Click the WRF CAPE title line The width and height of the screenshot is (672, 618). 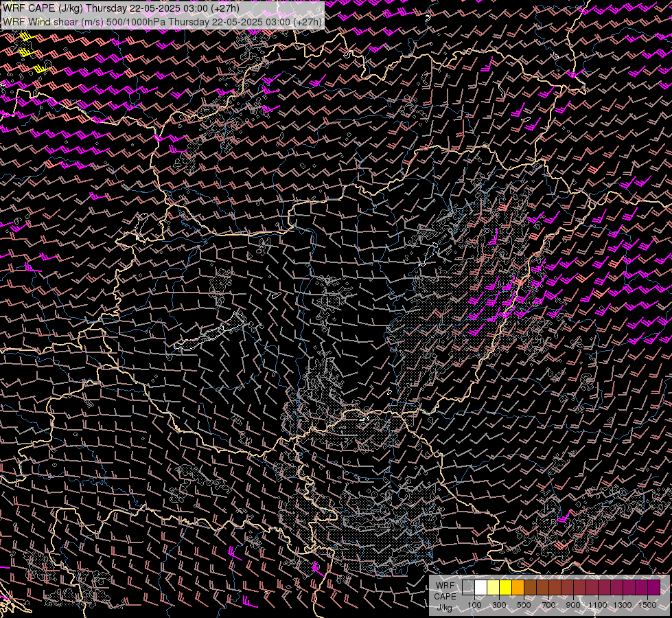pos(121,8)
